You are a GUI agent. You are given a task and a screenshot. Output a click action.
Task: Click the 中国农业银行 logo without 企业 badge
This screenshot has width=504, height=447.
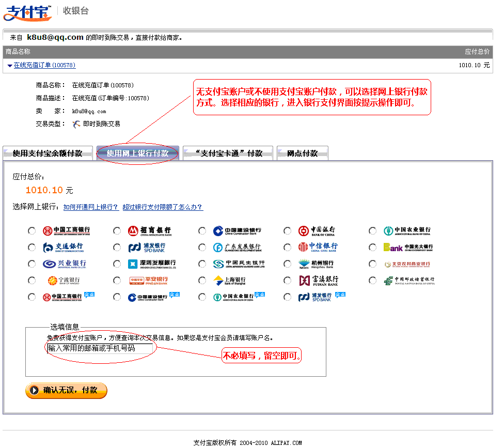coord(407,230)
